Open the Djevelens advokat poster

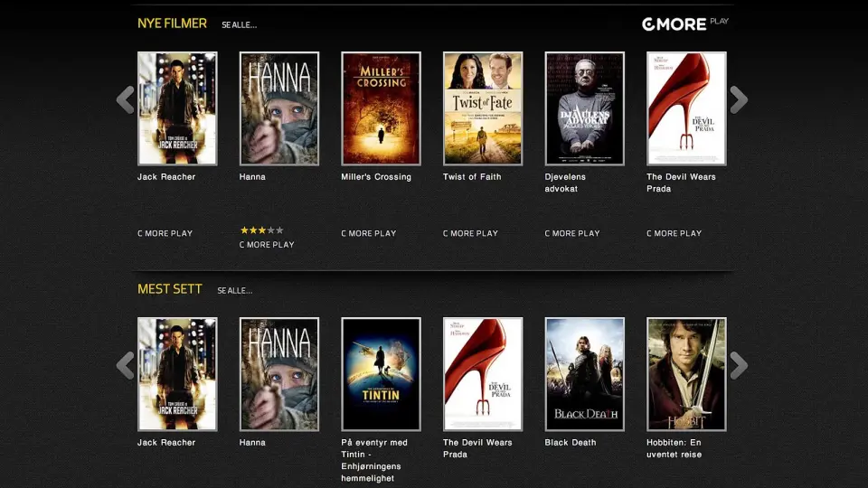(x=585, y=108)
